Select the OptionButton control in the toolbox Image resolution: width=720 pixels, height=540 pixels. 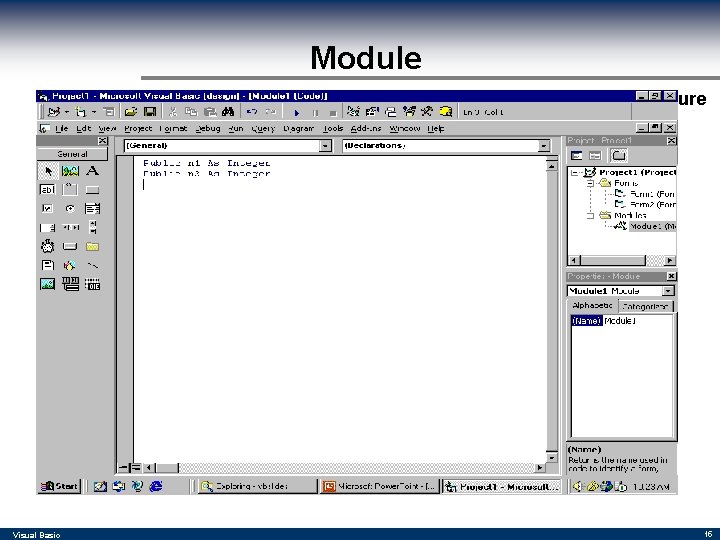tap(70, 208)
